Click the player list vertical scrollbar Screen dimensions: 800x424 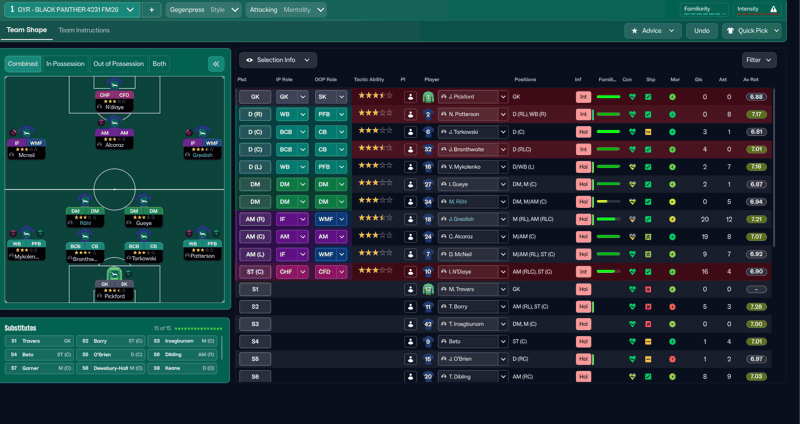[774, 168]
